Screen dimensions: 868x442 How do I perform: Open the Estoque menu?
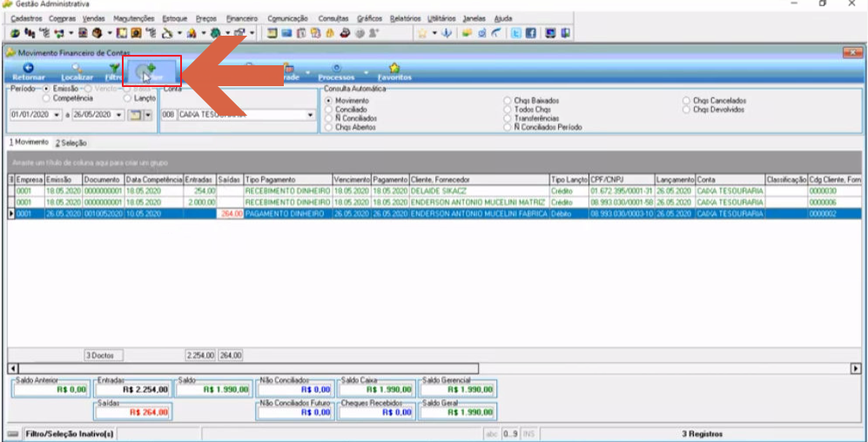pyautogui.click(x=175, y=18)
